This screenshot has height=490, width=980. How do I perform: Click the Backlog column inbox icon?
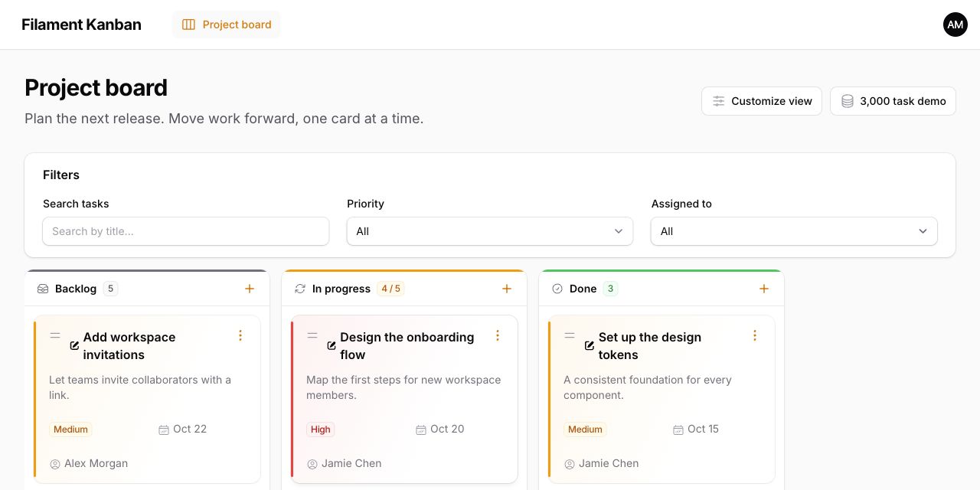pos(43,289)
